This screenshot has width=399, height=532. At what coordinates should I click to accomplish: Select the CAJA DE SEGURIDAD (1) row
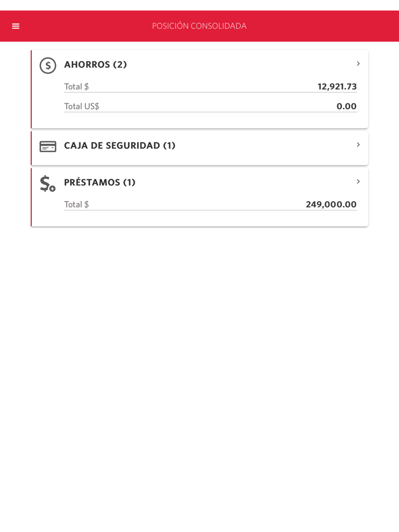coord(119,145)
